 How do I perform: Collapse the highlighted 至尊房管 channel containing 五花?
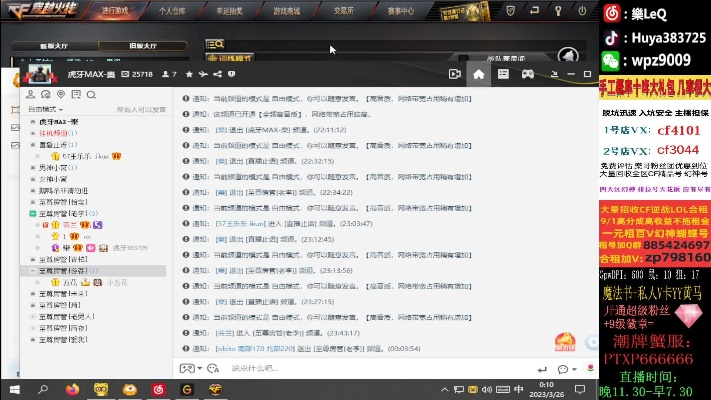[33, 271]
